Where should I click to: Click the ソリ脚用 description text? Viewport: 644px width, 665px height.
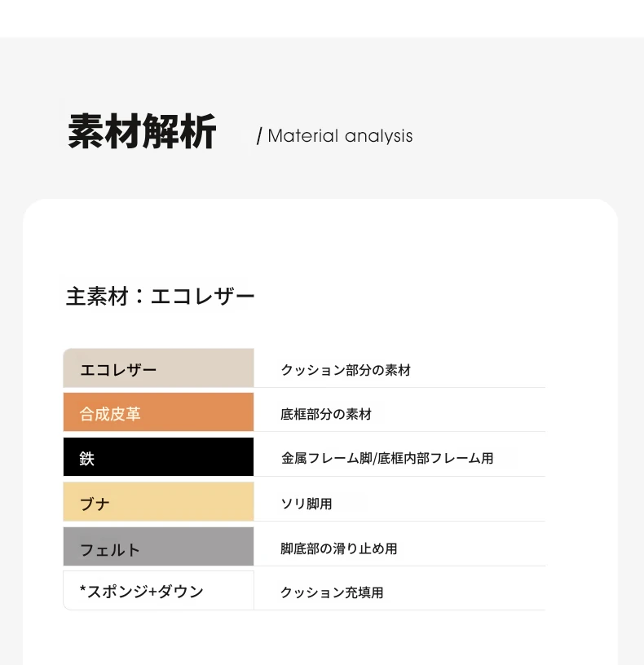(x=307, y=504)
